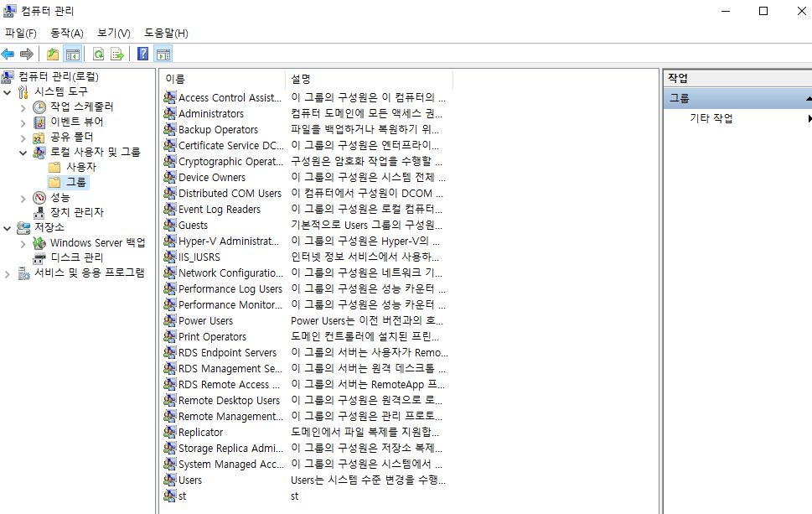Image resolution: width=812 pixels, height=514 pixels.
Task: Click the Back arrow toolbar icon
Action: [8, 54]
